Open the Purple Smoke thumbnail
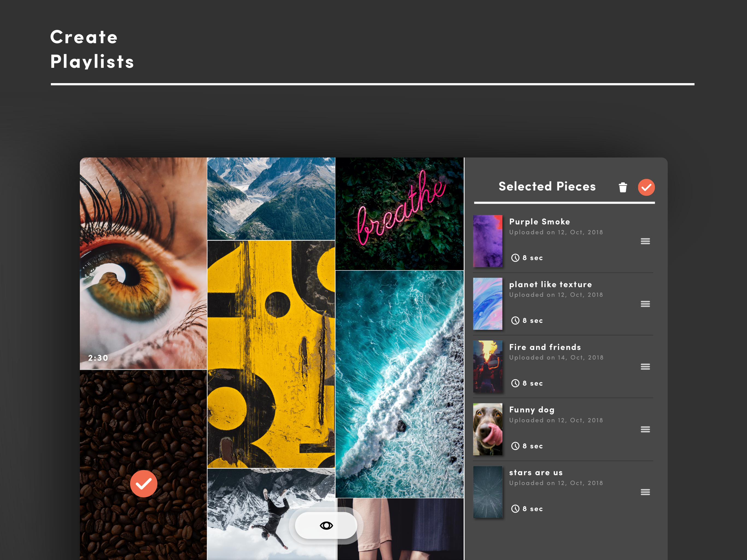The image size is (747, 560). 487,241
